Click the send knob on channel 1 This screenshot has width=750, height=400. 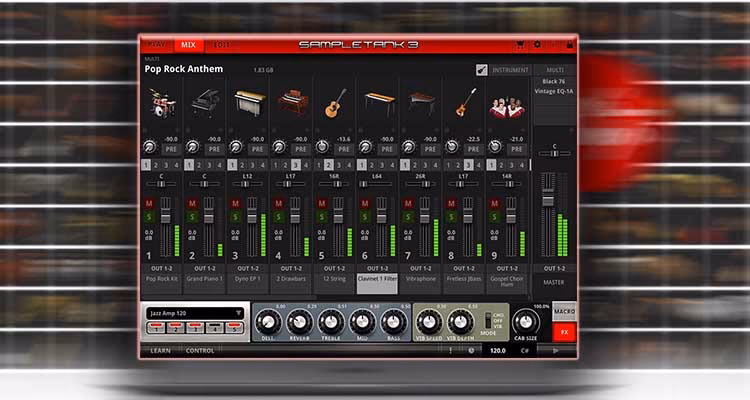point(149,146)
